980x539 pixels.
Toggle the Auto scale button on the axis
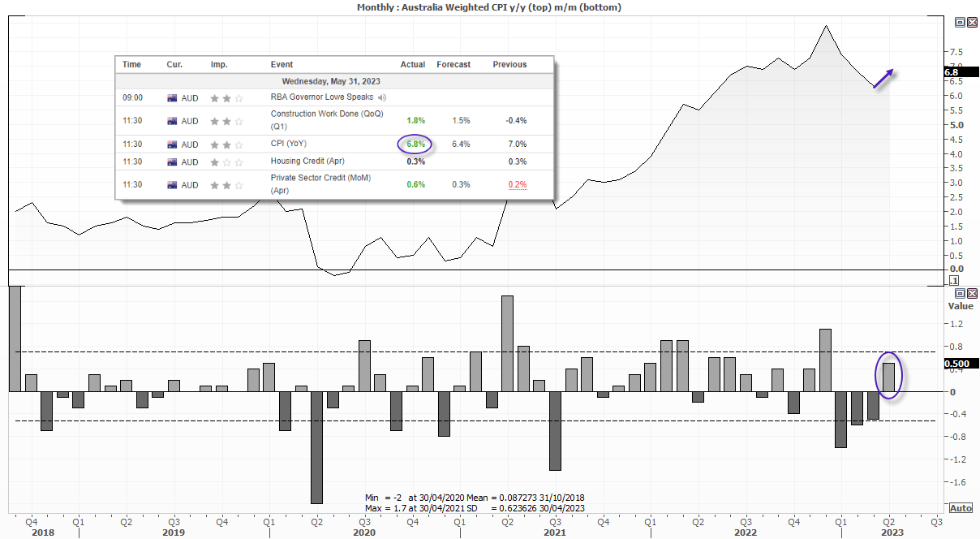pos(961,508)
